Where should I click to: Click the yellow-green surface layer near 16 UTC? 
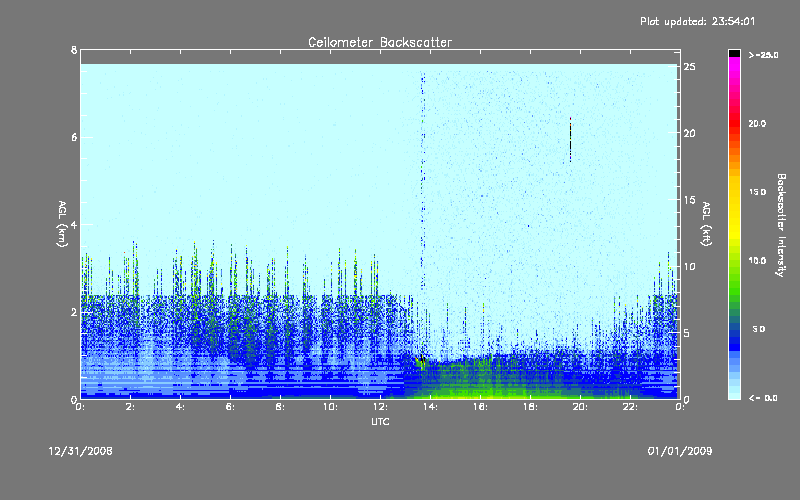pyautogui.click(x=480, y=392)
